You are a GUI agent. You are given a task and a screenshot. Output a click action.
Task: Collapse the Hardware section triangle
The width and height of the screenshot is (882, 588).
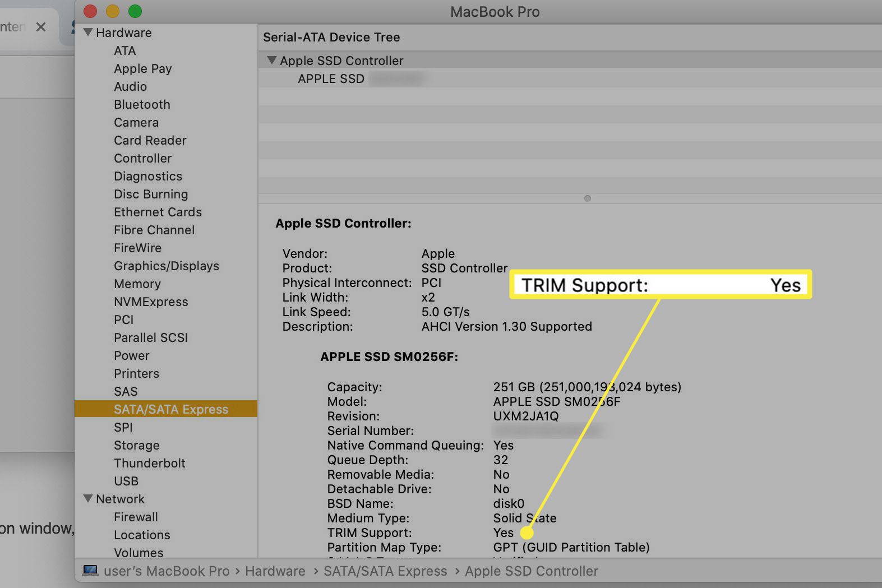click(x=88, y=33)
